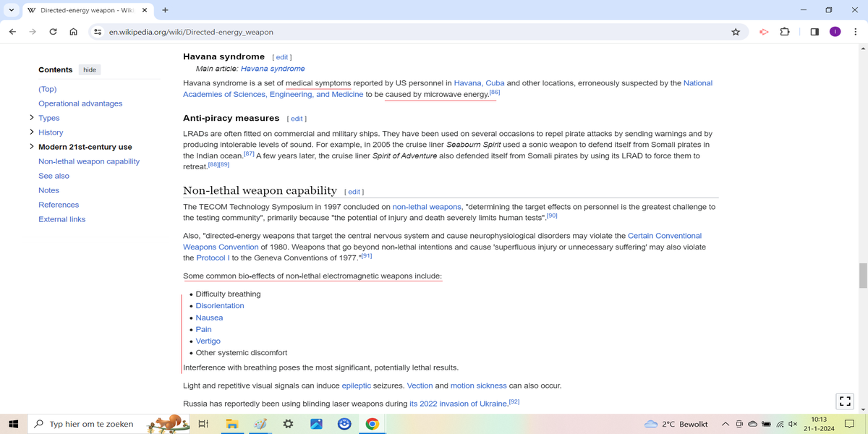Open the Disorientation link
Image resolution: width=868 pixels, height=434 pixels.
tap(220, 306)
